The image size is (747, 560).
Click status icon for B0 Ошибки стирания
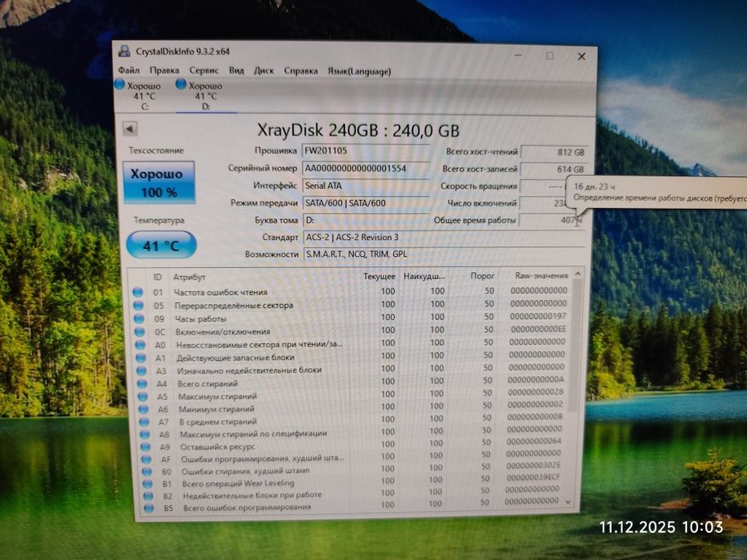click(x=147, y=471)
